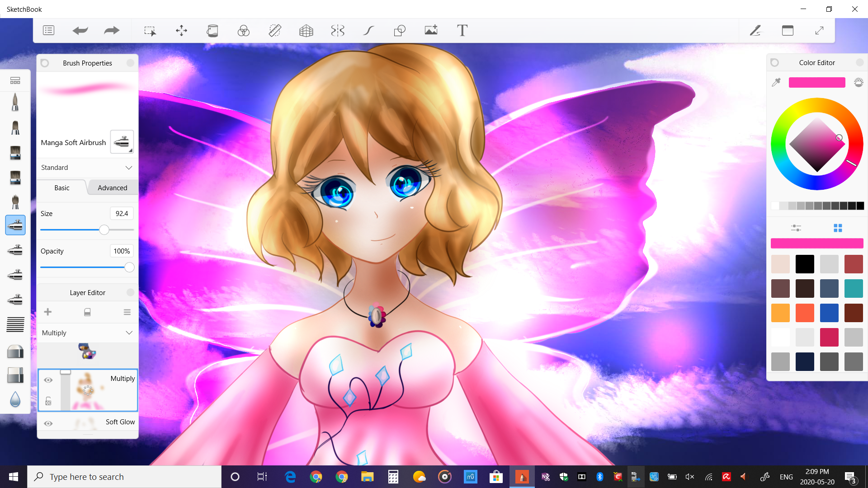Viewport: 868px width, 488px height.
Task: Click the Undo arrow
Action: pos(80,30)
